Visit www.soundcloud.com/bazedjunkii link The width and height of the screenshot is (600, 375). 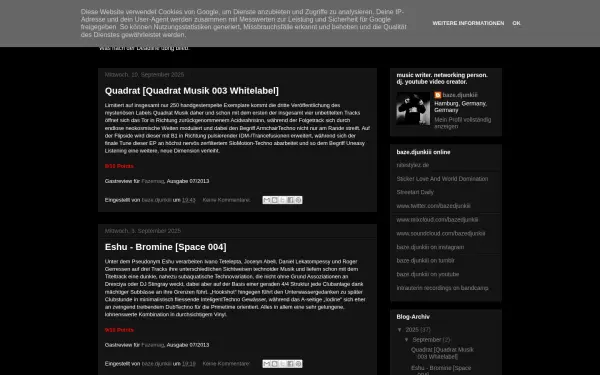click(440, 233)
